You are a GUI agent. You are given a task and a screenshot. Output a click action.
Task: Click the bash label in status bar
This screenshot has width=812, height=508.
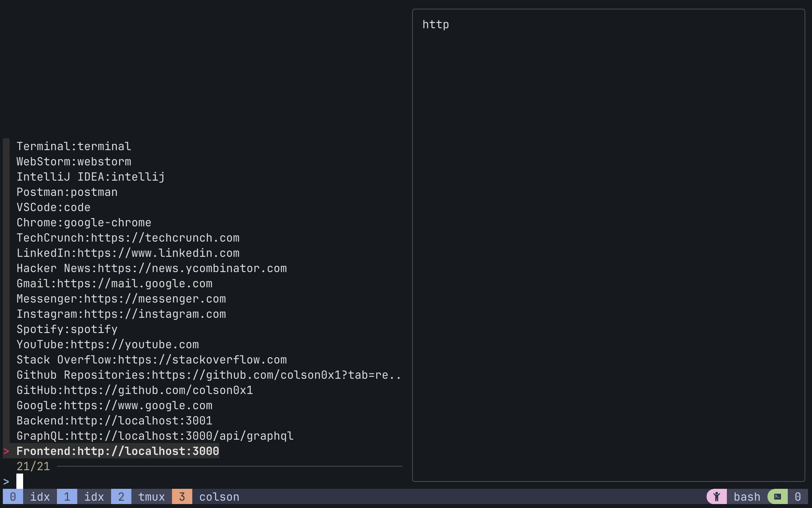pyautogui.click(x=747, y=497)
